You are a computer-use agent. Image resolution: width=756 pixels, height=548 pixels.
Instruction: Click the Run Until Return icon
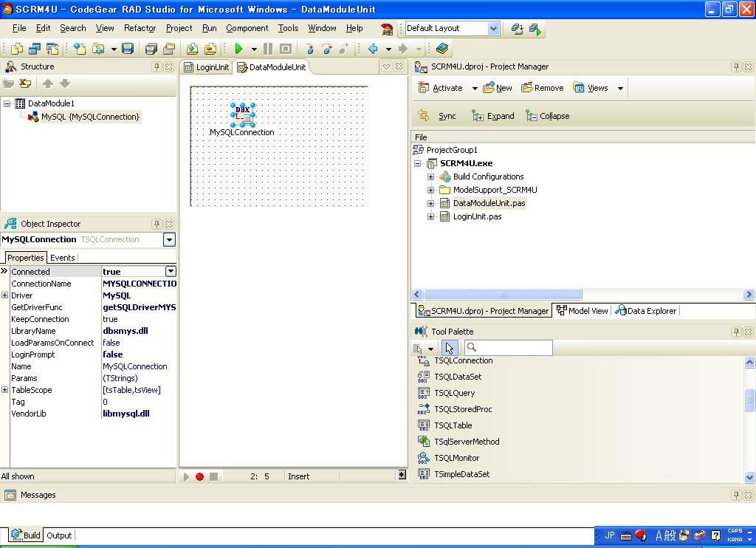344,49
